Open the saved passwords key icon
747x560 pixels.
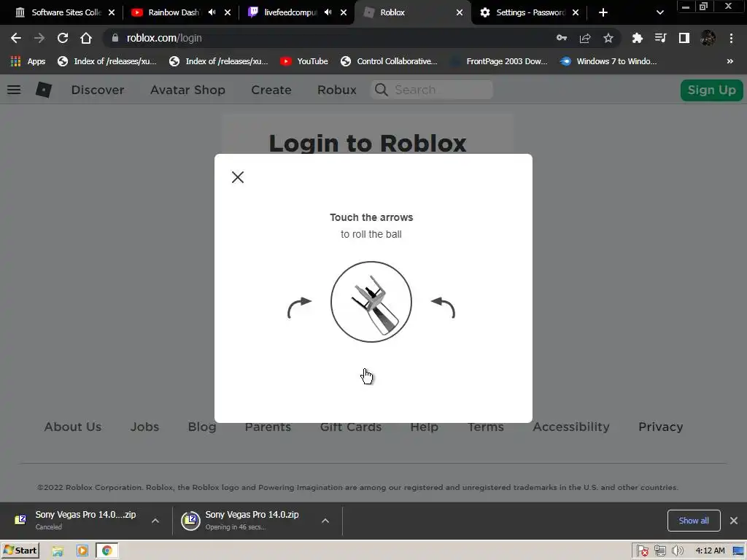tap(562, 38)
